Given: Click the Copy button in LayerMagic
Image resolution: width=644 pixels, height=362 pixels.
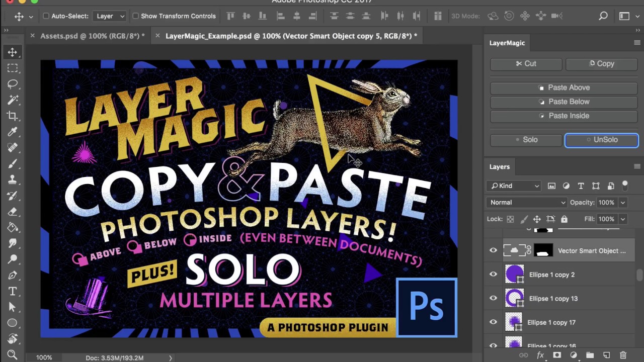Looking at the screenshot, I should point(602,64).
